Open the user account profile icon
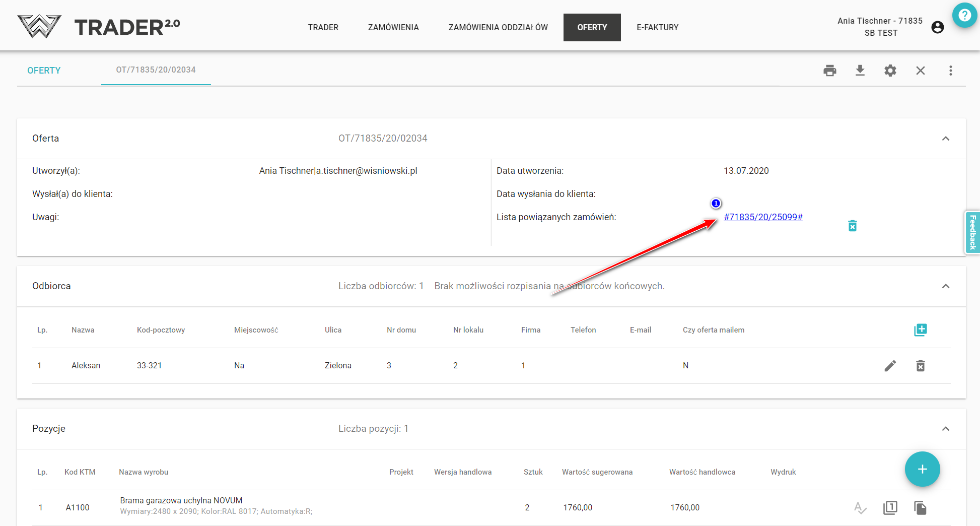This screenshot has height=526, width=980. pos(937,27)
